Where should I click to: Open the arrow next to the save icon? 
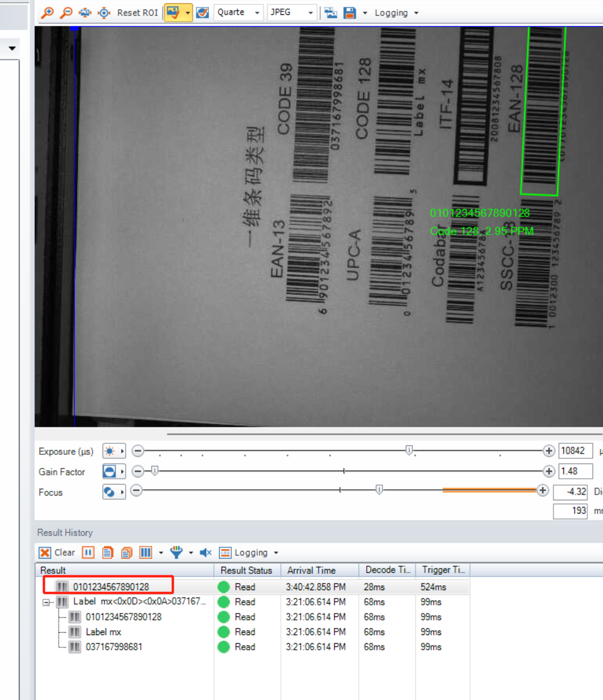coord(365,13)
